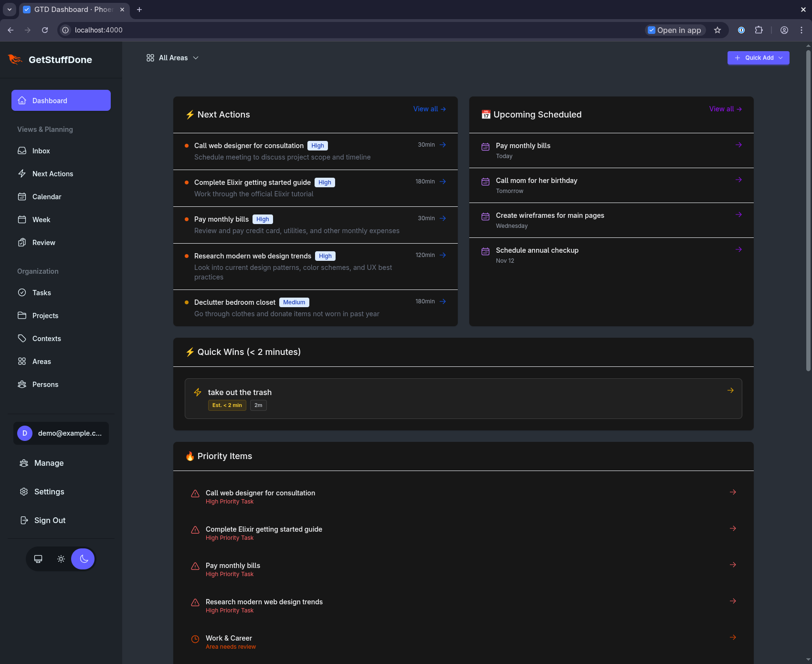Viewport: 812px width, 664px height.
Task: Switch to dark theme mode
Action: coord(84,559)
